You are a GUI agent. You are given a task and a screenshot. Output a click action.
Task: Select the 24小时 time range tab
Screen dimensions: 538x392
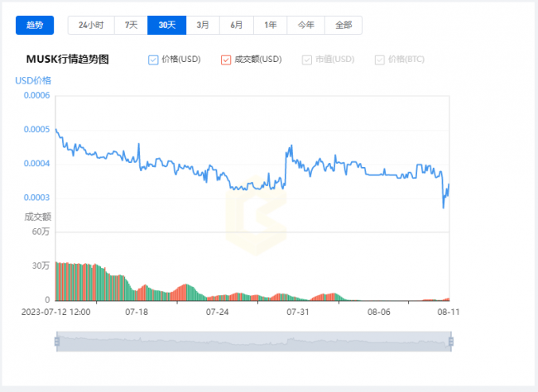[x=91, y=25]
